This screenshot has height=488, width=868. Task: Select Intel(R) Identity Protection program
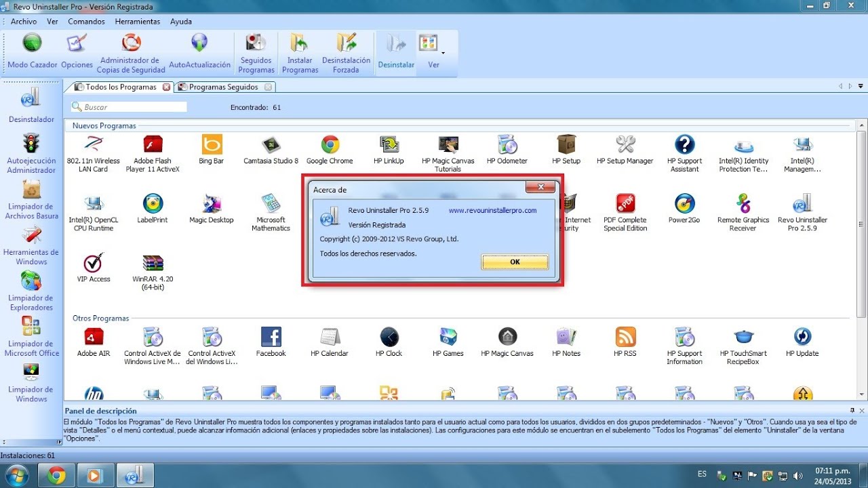(744, 153)
